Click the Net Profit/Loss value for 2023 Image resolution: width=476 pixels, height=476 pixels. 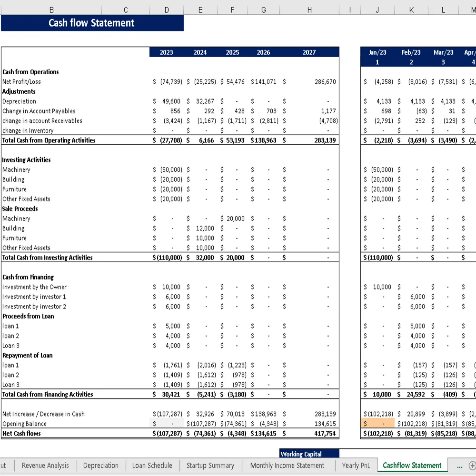pos(166,81)
